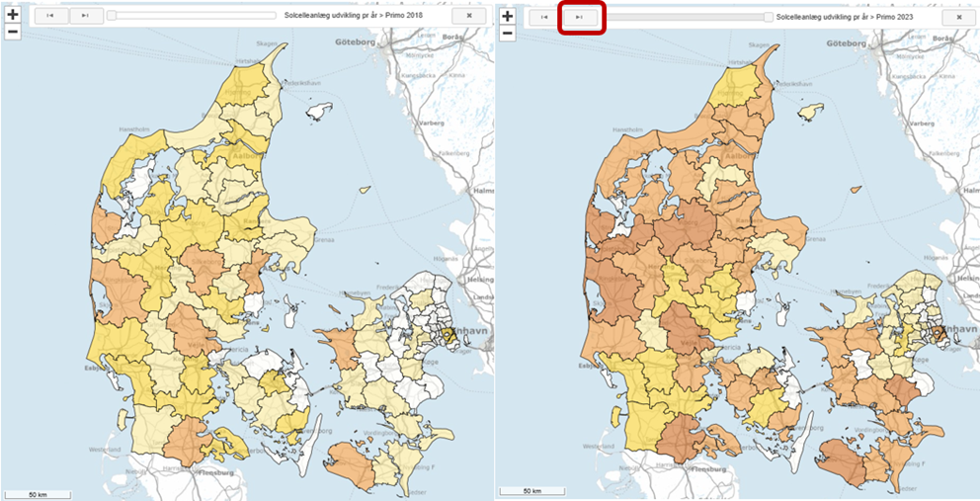Click the 50 km scale bar on right map

pos(531,490)
